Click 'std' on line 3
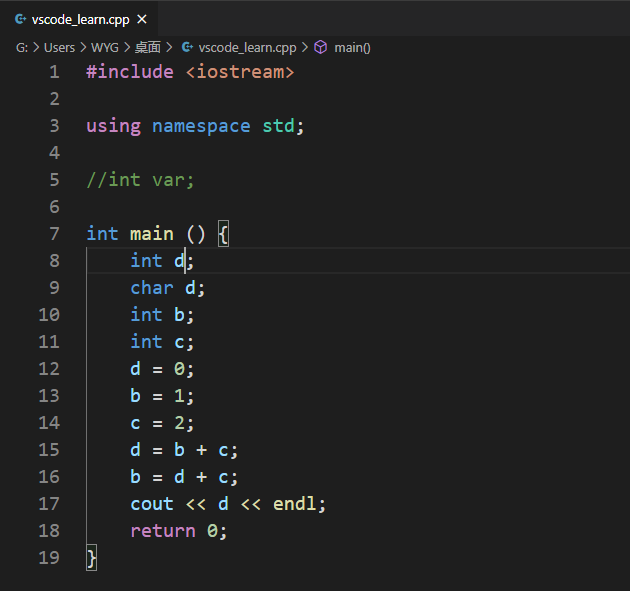Screen dimensions: 630x591 (278, 126)
